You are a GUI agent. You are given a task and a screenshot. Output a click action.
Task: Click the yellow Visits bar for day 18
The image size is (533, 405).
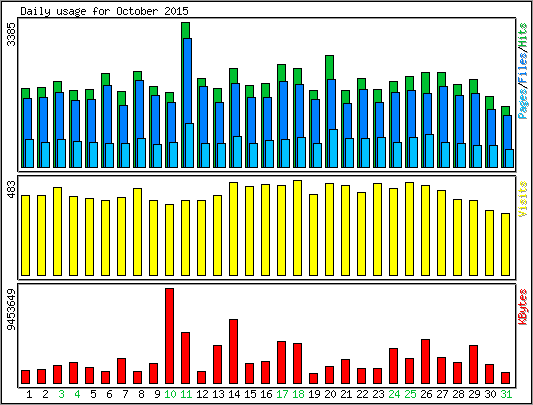297,228
